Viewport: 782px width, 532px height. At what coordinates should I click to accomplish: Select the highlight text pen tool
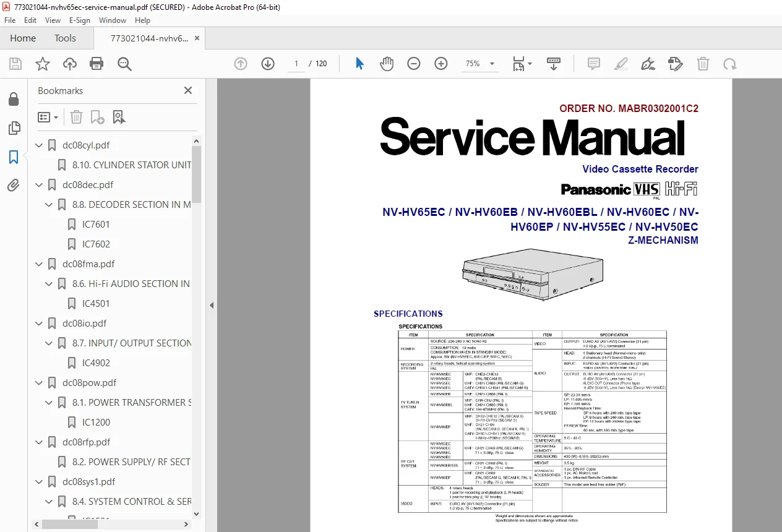[x=621, y=64]
